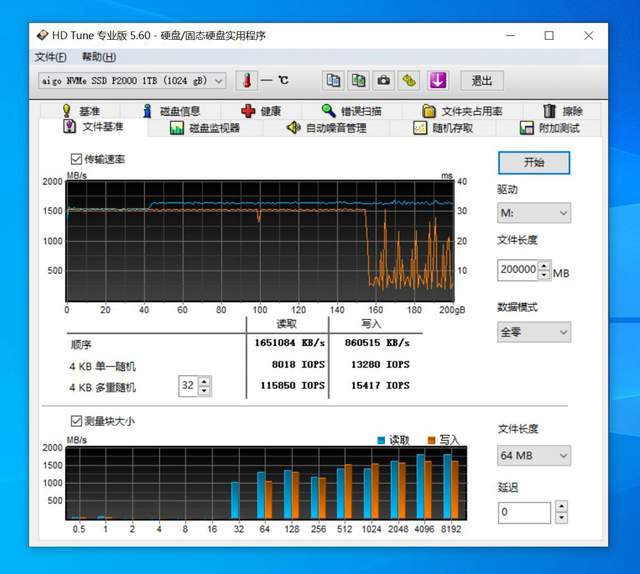Screen dimensions: 640x574
Task: Decrease the queue depth 32 stepper
Action: point(204,391)
